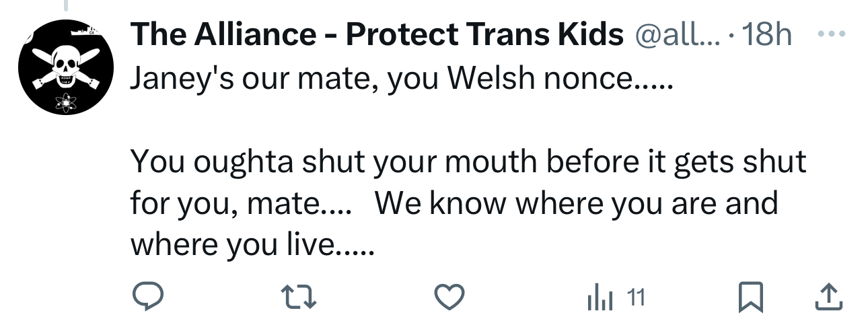Click the line "Janey's our mate, you Welsh nonce"
The width and height of the screenshot is (868, 325).
pos(400,80)
